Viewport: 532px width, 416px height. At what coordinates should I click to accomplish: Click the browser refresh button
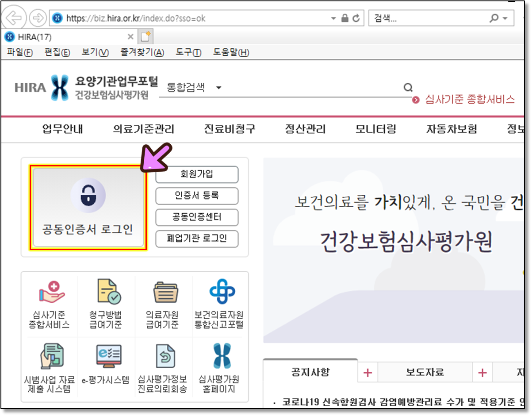click(356, 19)
